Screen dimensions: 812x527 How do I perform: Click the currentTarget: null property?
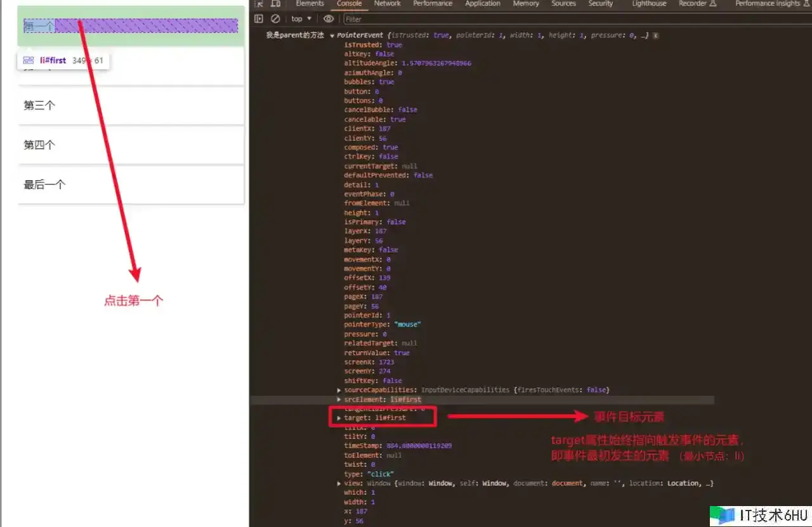tap(381, 166)
